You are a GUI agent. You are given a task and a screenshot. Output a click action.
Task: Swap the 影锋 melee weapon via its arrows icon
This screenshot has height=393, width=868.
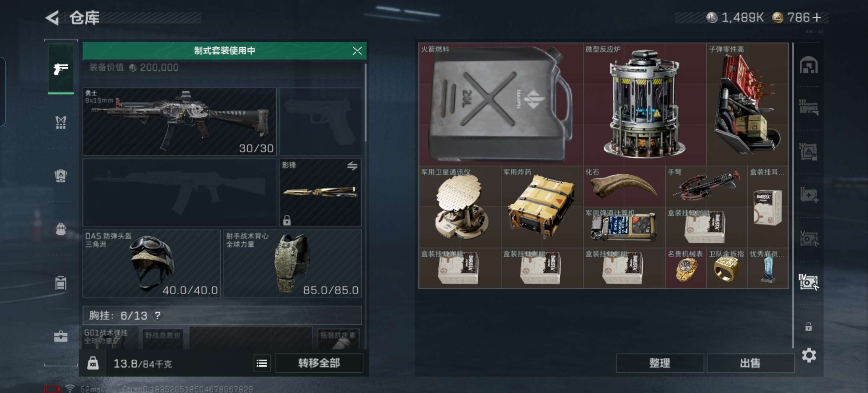(352, 166)
